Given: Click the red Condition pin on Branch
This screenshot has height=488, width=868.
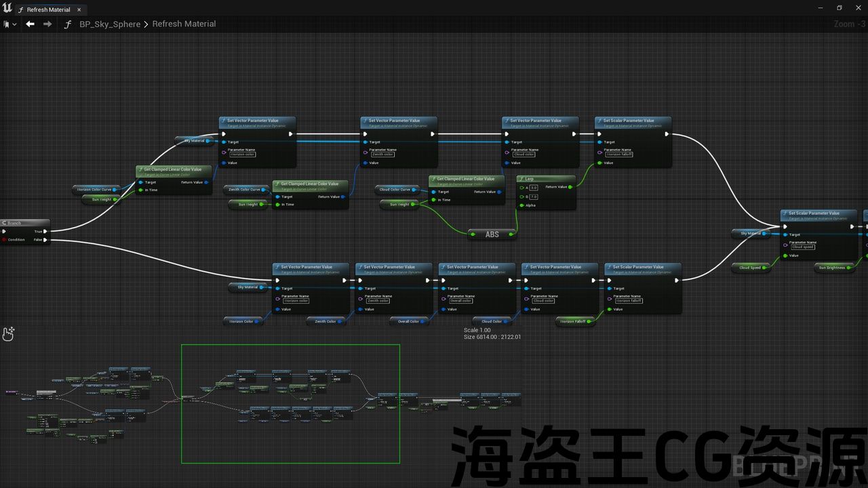Looking at the screenshot, I should click(4, 239).
